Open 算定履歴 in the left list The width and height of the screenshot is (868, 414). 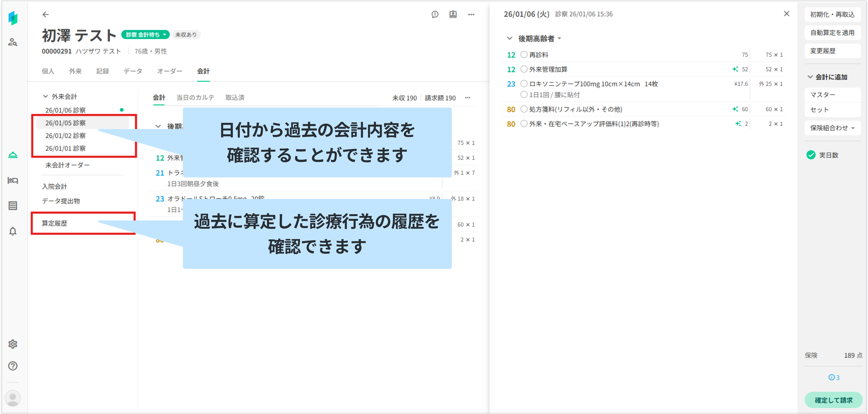(54, 223)
